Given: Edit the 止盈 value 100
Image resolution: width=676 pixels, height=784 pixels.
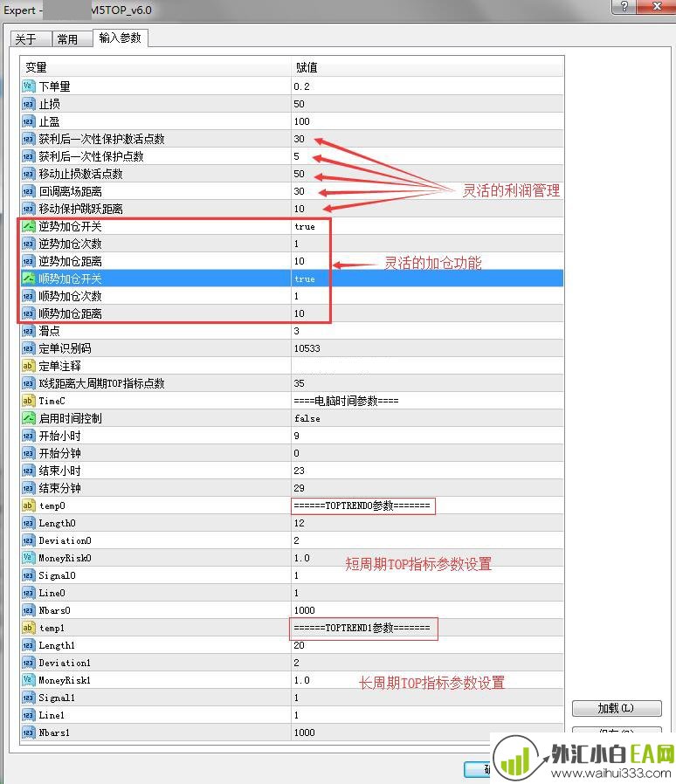Looking at the screenshot, I should coord(427,121).
